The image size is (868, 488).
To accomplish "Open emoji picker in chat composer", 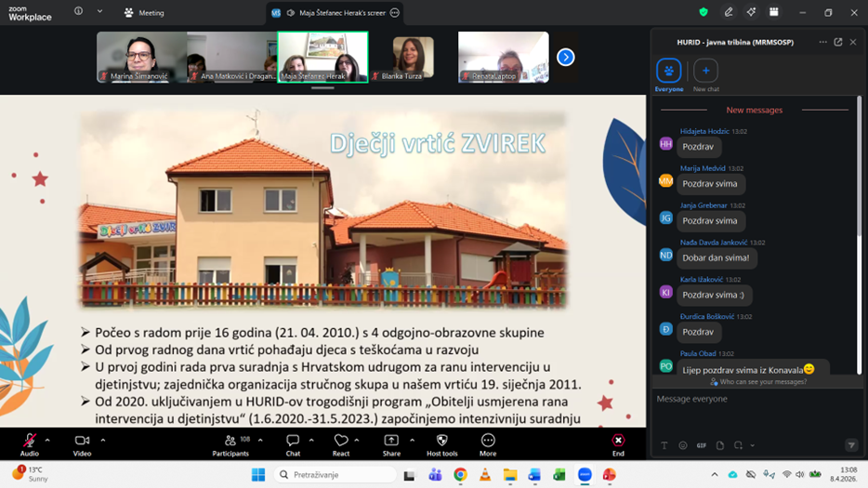I will point(683,446).
